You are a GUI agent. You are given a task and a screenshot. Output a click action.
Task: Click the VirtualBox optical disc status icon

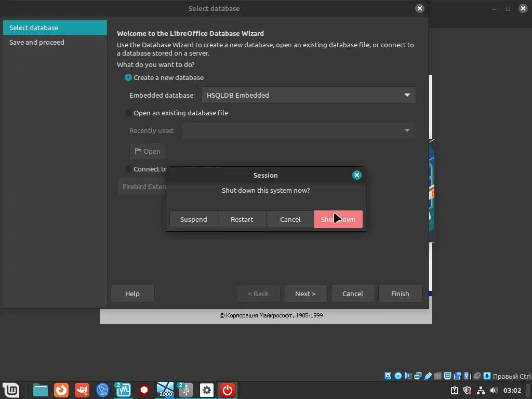(x=398, y=376)
